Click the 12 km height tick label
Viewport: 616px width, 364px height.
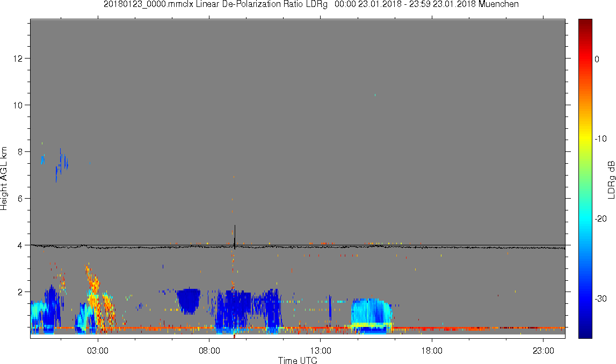(x=18, y=59)
